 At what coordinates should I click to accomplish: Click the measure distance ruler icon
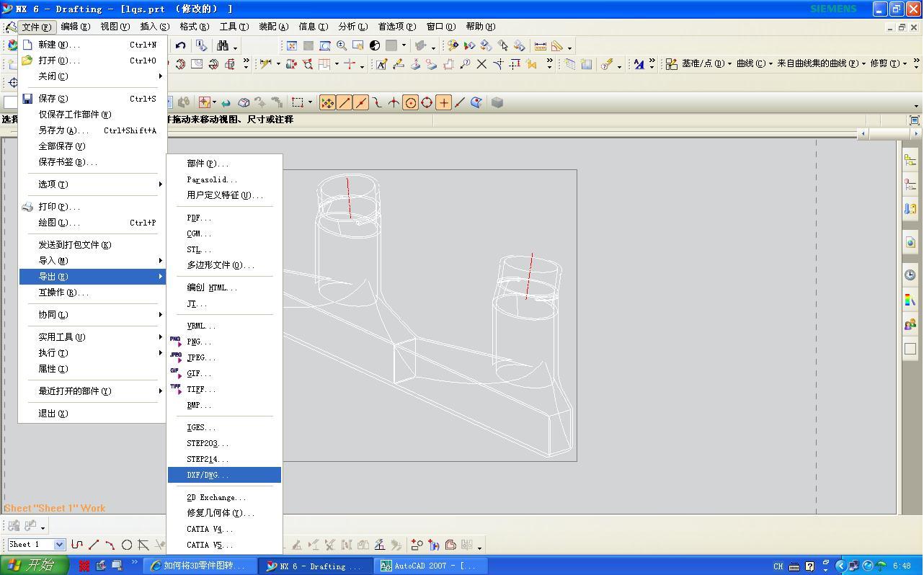(540, 45)
